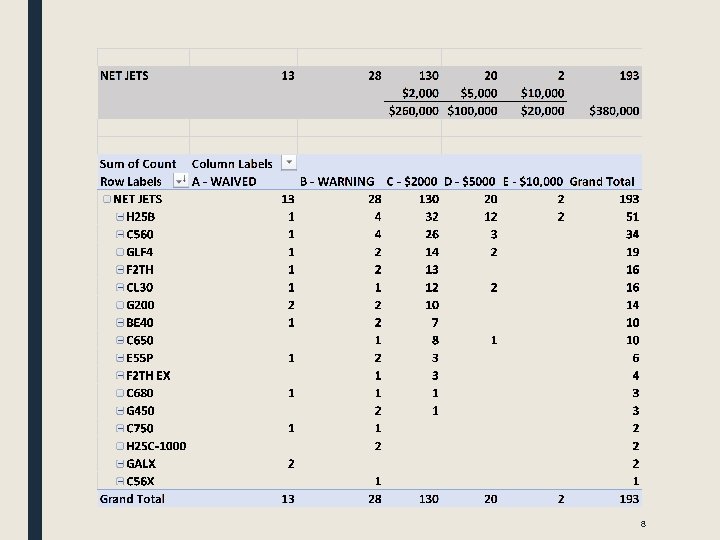Click the Column Labels header text

pos(232,164)
